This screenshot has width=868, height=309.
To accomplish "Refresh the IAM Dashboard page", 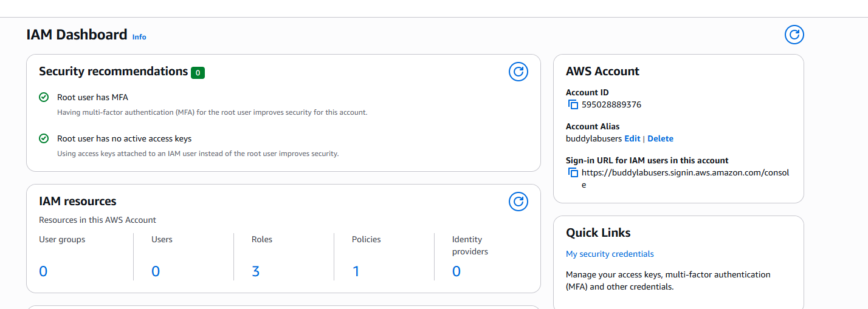I will [x=794, y=35].
